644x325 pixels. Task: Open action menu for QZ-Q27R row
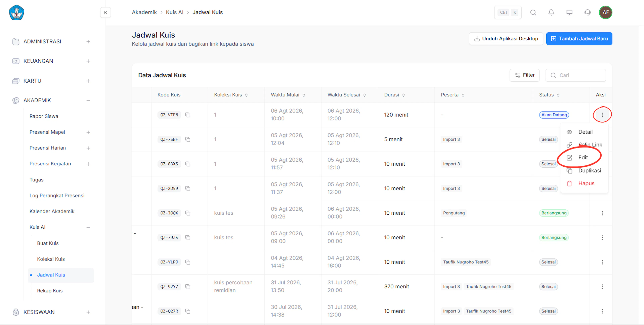coord(602,311)
